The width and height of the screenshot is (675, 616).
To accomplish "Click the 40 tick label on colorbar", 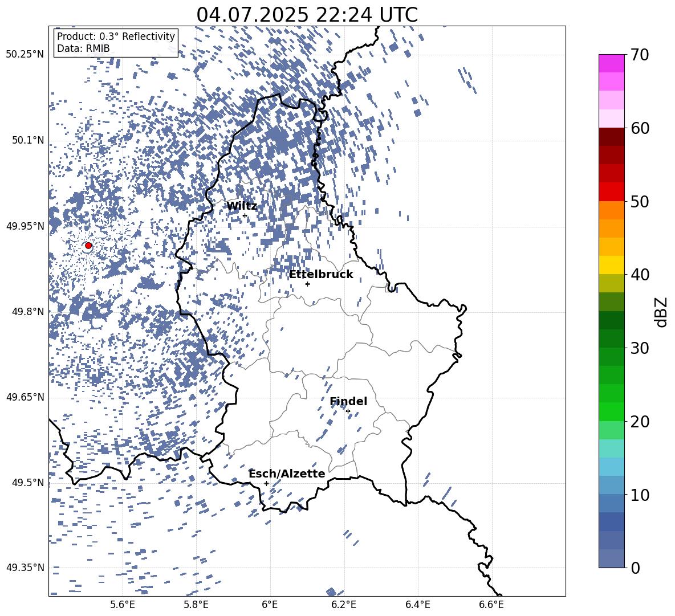I will click(x=640, y=275).
